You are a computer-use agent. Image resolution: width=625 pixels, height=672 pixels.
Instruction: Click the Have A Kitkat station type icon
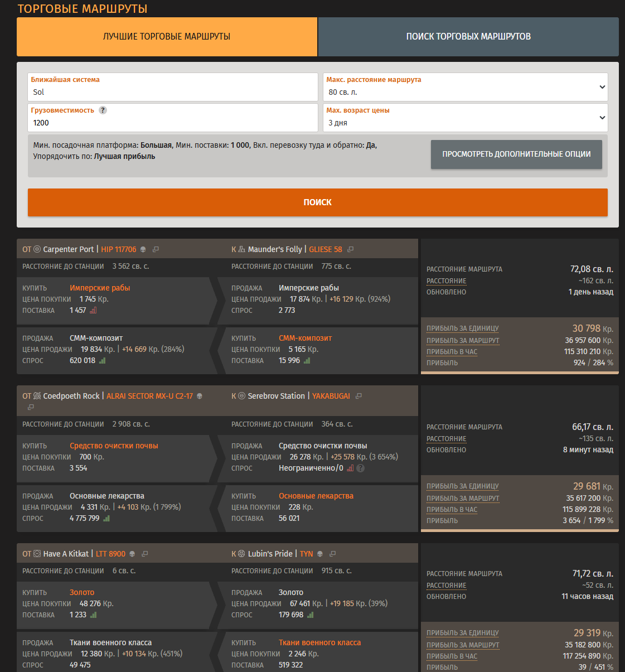[x=37, y=554]
